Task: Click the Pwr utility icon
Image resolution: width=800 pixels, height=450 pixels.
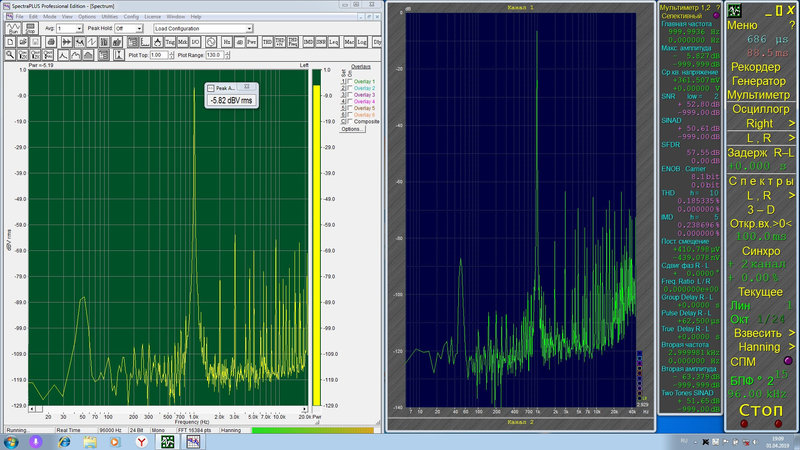Action: [252, 42]
